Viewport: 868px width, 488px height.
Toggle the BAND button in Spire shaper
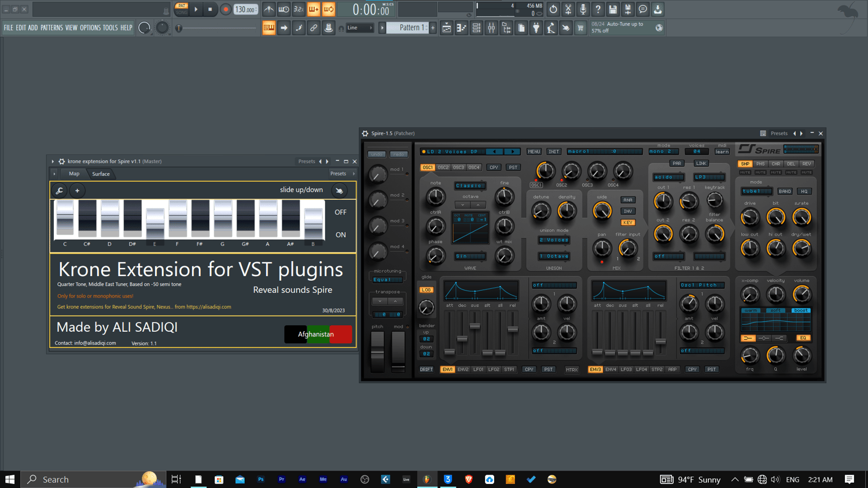[x=785, y=191]
